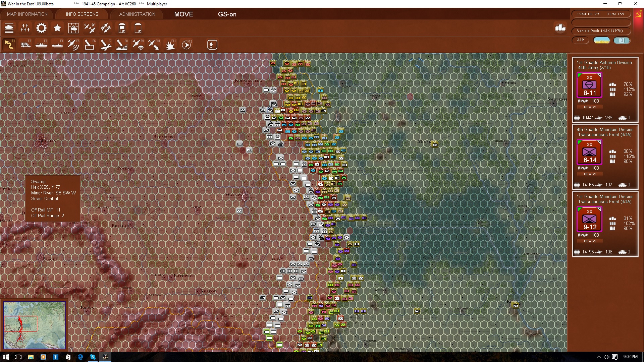Open Microsoft Edge from the taskbar

coord(80,357)
